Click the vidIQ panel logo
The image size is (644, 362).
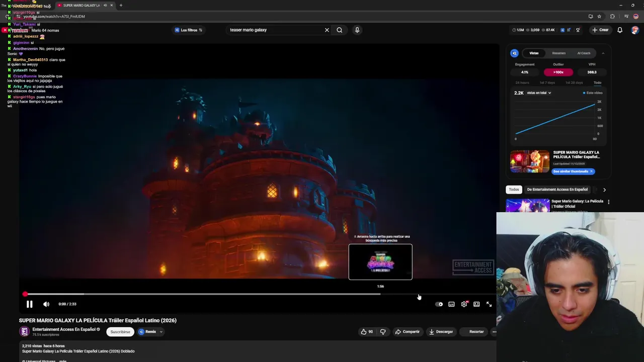[514, 53]
